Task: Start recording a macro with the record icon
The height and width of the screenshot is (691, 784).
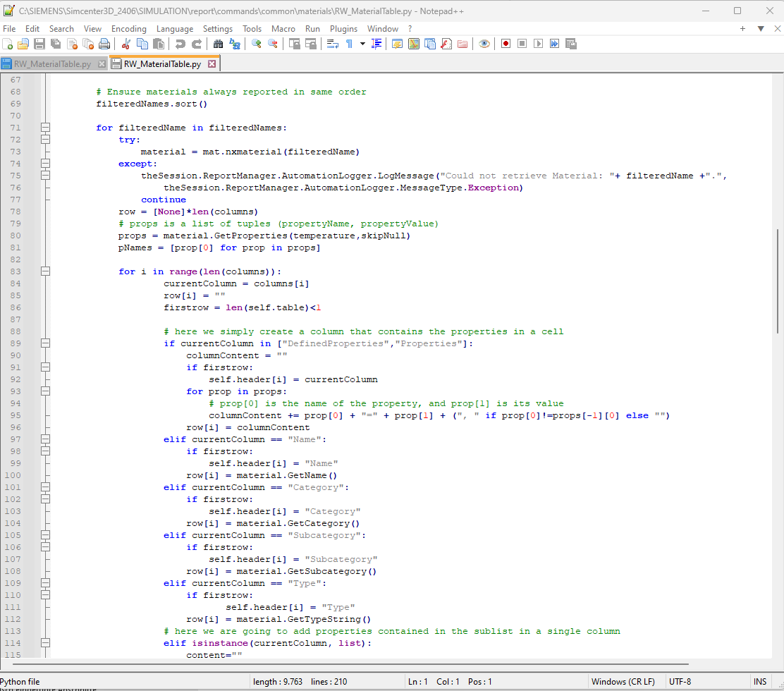Action: (x=507, y=44)
